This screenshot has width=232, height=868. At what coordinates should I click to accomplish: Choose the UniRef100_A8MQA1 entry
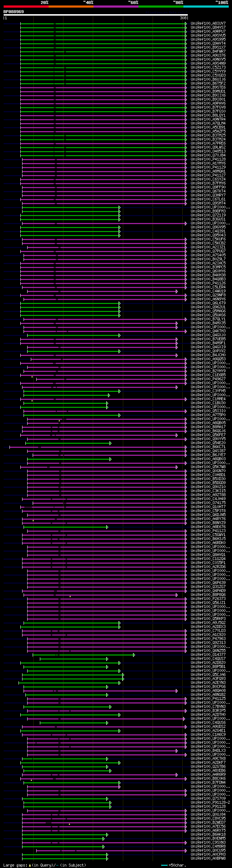(x=208, y=171)
